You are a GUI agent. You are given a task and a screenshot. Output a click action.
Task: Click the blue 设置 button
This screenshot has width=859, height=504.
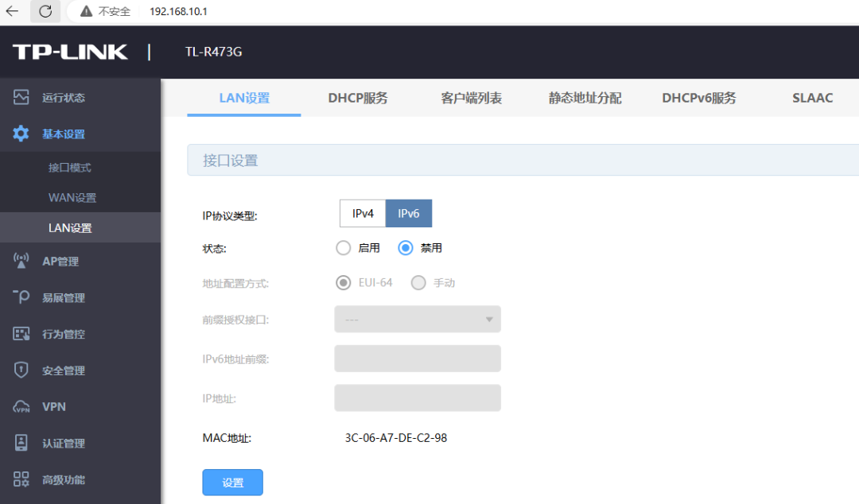(232, 483)
